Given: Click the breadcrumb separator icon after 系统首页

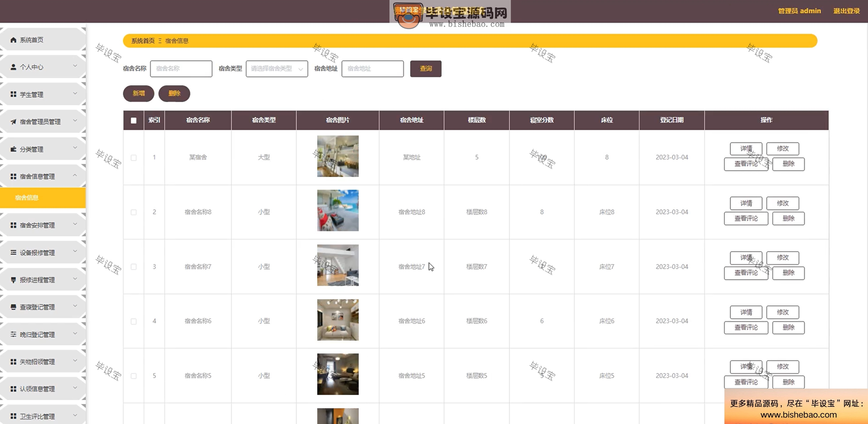Looking at the screenshot, I should 160,41.
